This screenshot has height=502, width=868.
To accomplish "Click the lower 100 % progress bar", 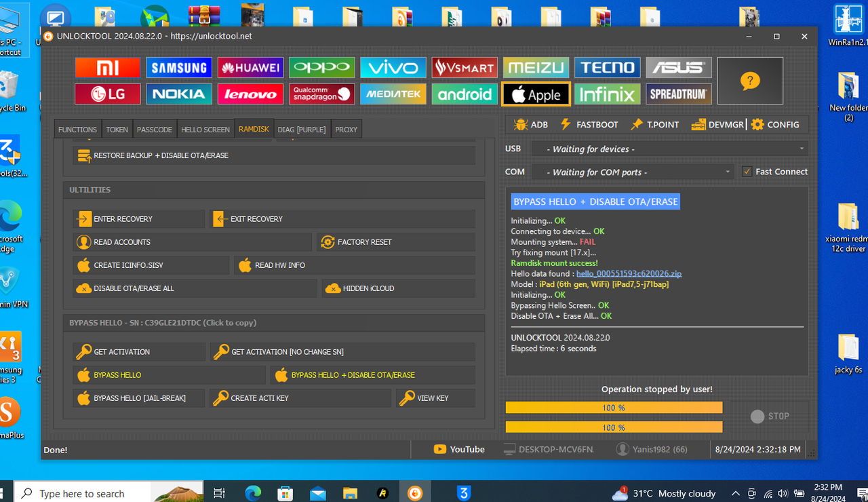I will pos(614,427).
